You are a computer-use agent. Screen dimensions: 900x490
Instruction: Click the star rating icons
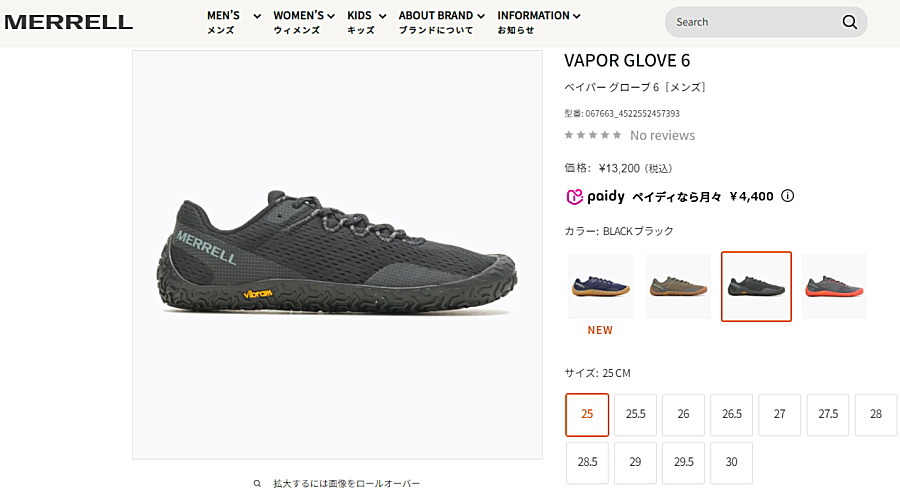592,135
